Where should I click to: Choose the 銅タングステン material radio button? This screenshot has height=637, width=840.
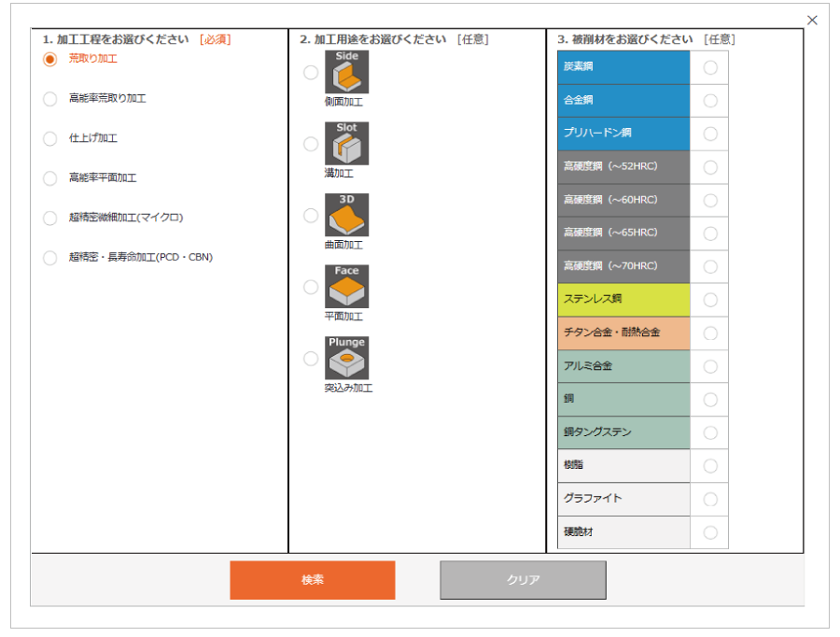click(710, 432)
